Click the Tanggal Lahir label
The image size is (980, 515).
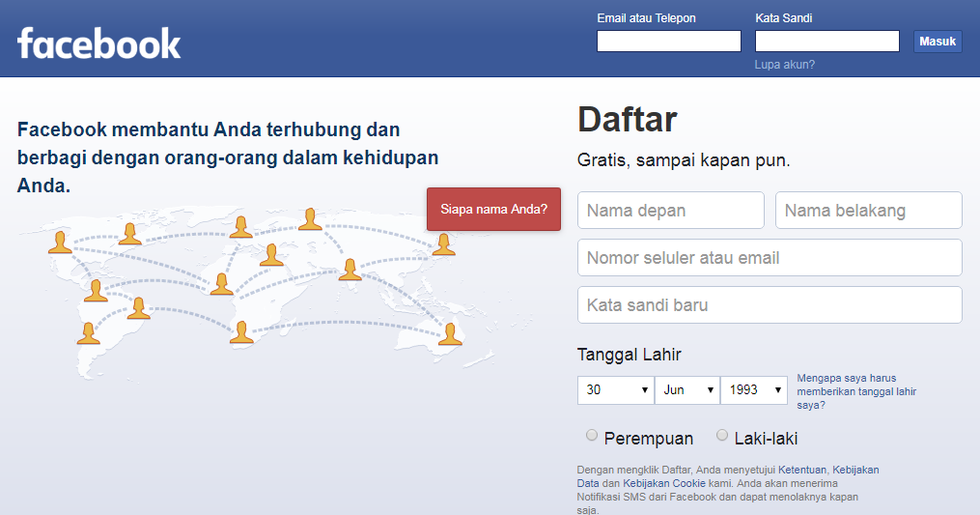click(x=629, y=355)
